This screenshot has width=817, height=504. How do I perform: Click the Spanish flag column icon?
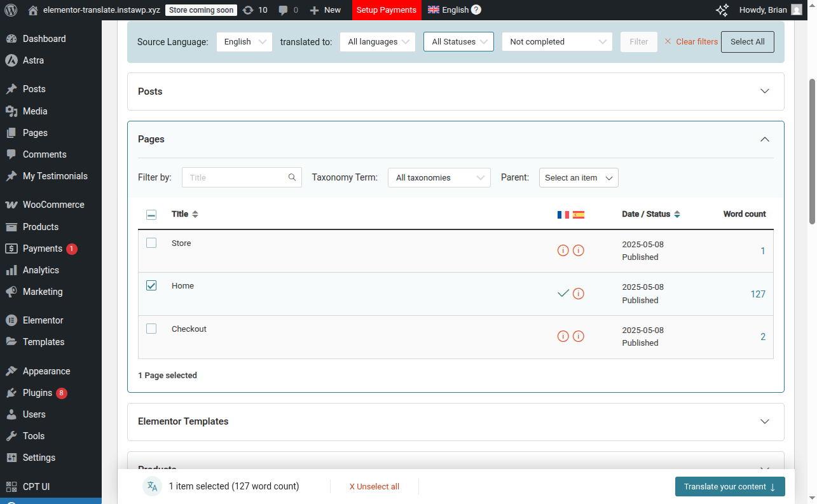click(x=579, y=215)
